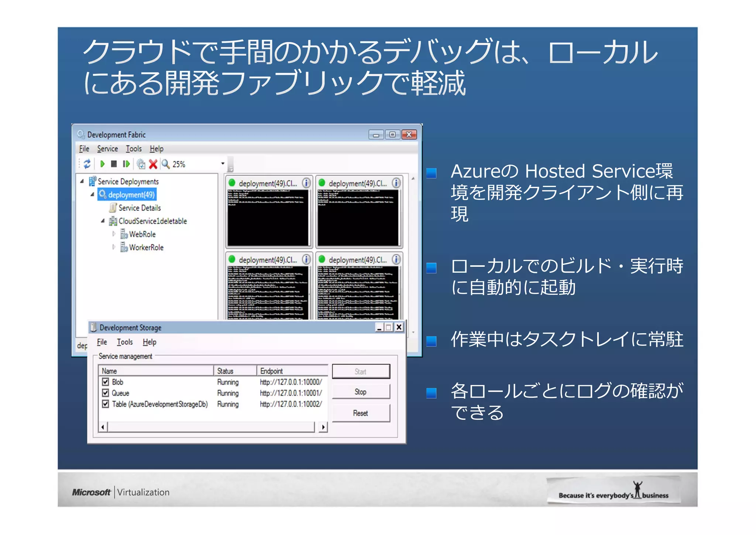The image size is (756, 535).
Task: Collapse the Service Deployments tree node
Action: point(82,181)
